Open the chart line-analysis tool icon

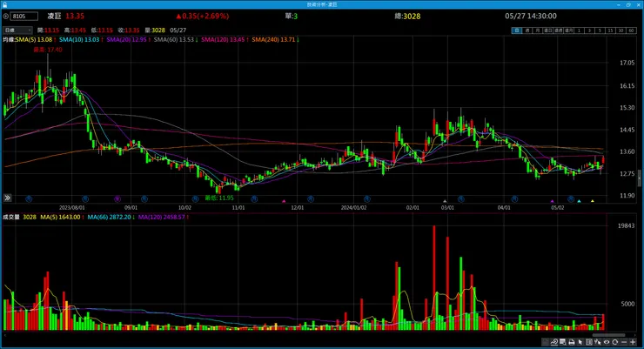(x=554, y=342)
